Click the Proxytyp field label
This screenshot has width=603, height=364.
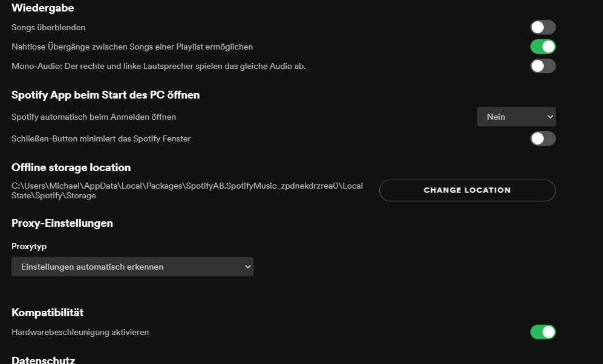[x=29, y=246]
